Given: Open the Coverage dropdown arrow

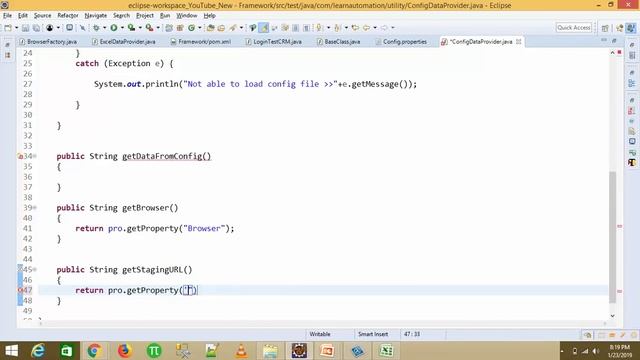Looking at the screenshot, I should [140, 28].
